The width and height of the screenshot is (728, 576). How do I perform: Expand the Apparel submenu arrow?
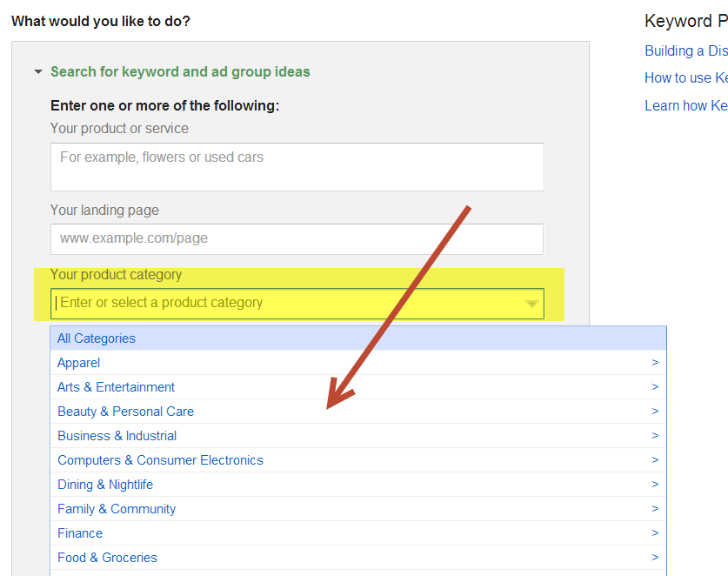click(x=655, y=363)
